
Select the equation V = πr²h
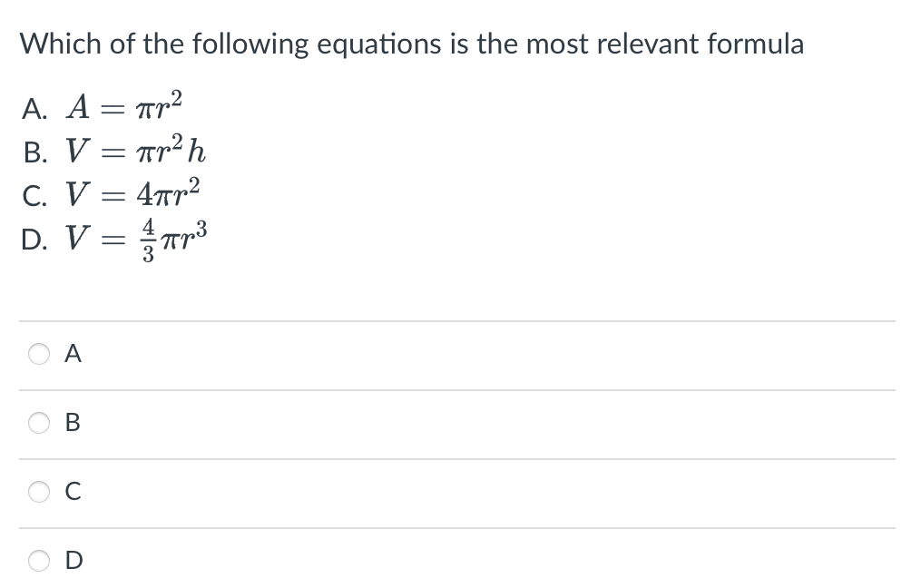coord(134,151)
